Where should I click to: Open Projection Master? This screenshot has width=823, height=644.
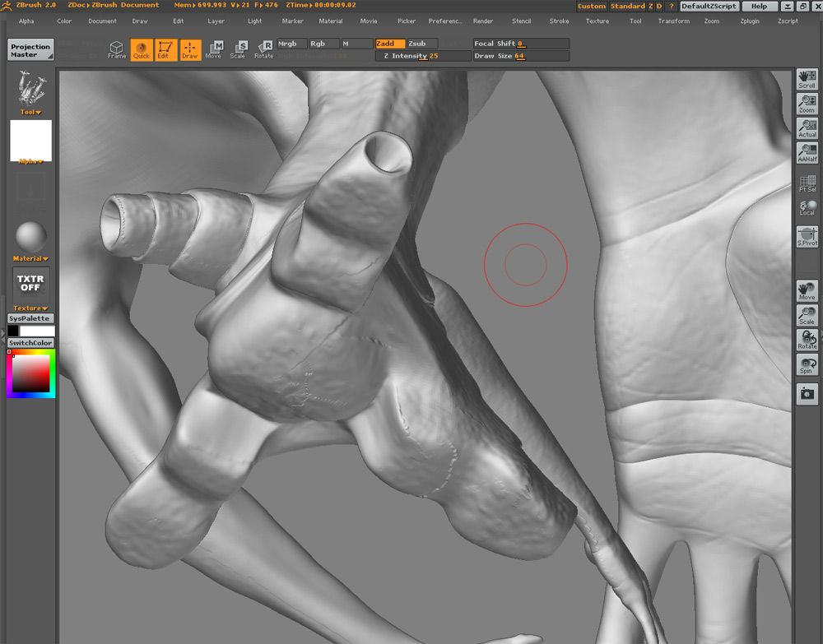(x=30, y=50)
